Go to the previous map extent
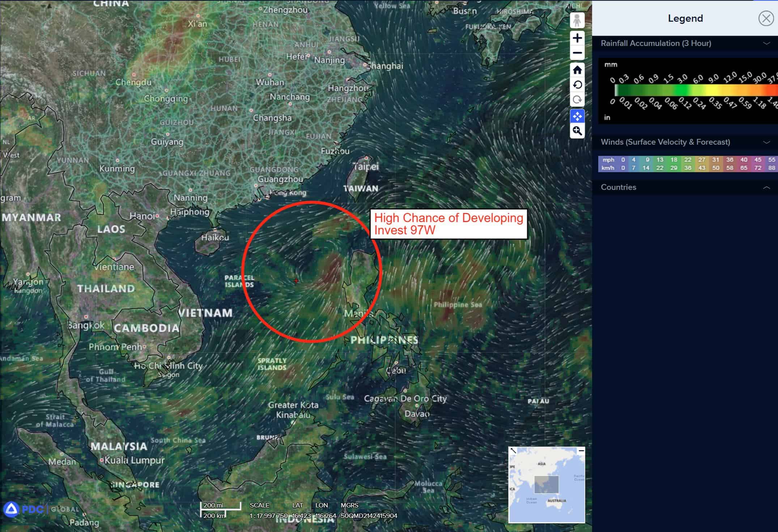 [577, 85]
